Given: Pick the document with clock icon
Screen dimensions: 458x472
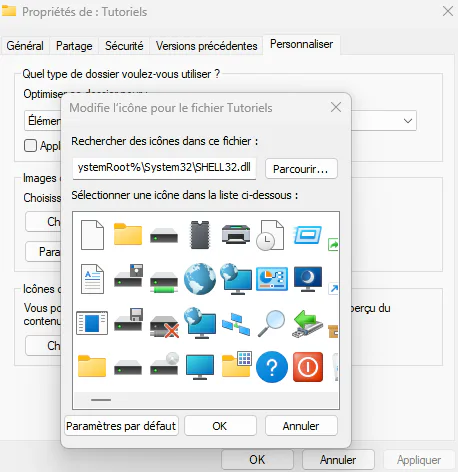Looking at the screenshot, I should 270,235.
